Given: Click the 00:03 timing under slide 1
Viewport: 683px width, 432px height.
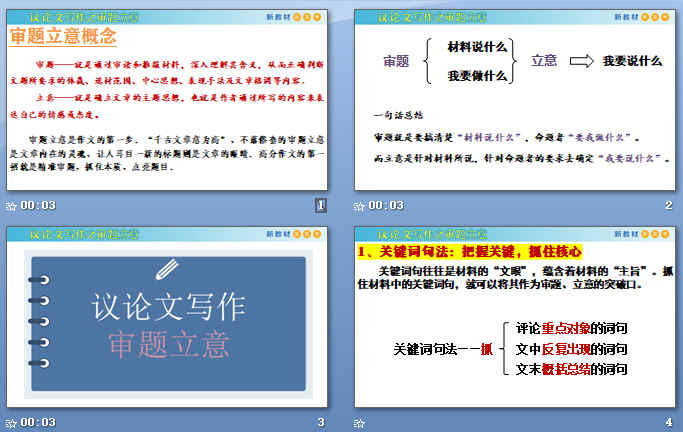Looking at the screenshot, I should 38,205.
